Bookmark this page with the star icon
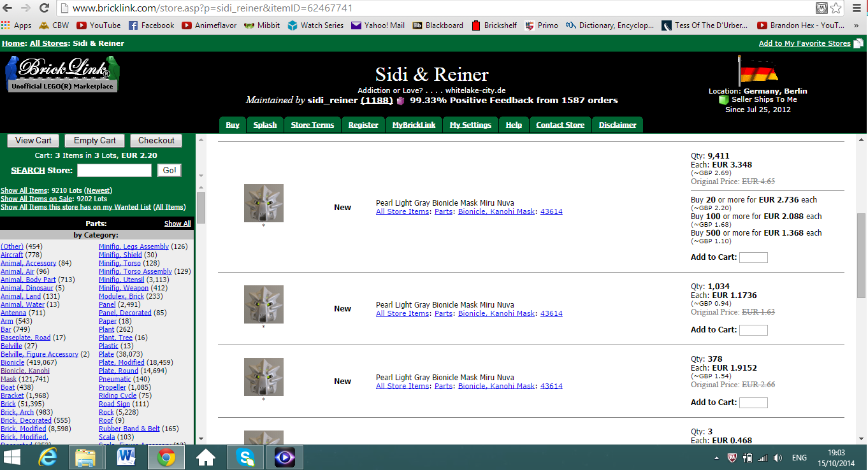The width and height of the screenshot is (868, 470). coord(836,8)
